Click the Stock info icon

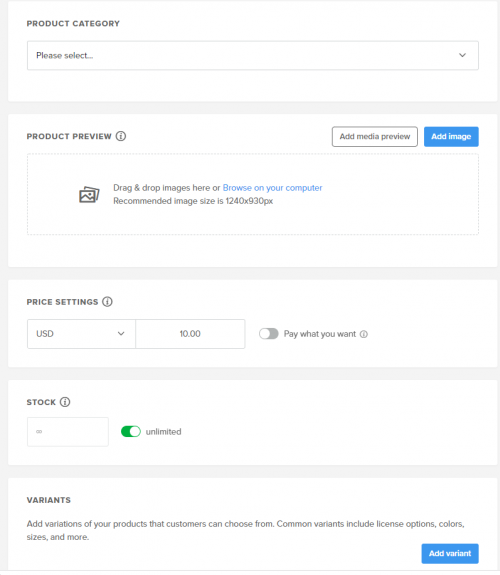(65, 402)
